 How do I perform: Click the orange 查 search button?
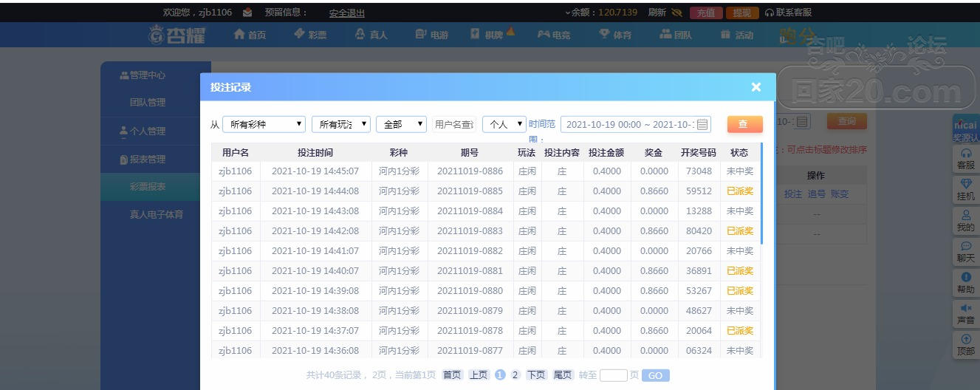coord(744,124)
